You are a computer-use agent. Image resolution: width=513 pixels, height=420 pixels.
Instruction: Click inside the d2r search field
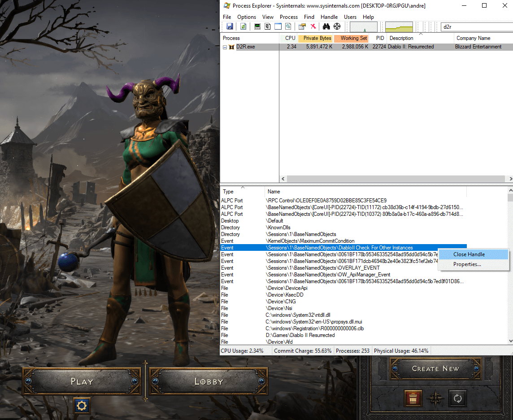click(x=475, y=26)
